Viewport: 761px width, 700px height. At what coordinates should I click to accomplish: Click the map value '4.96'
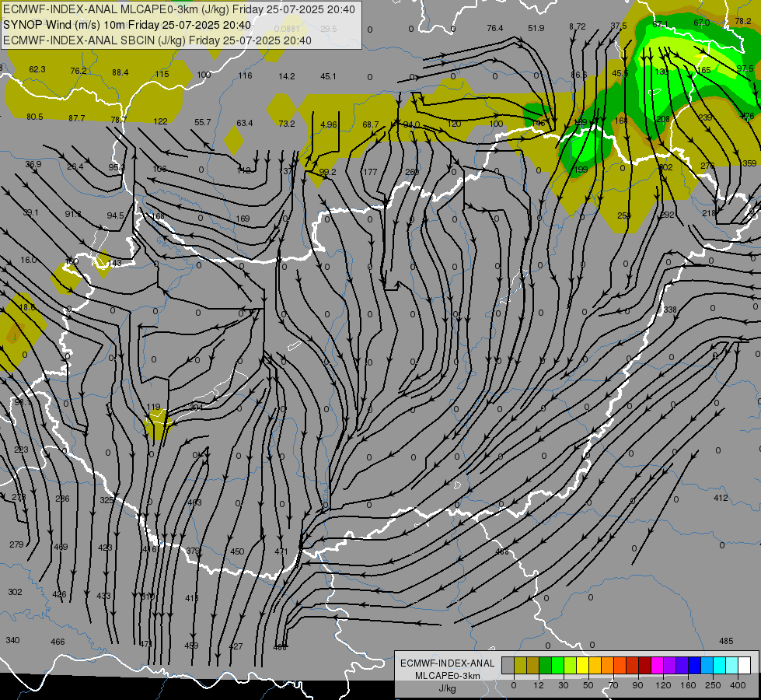329,124
